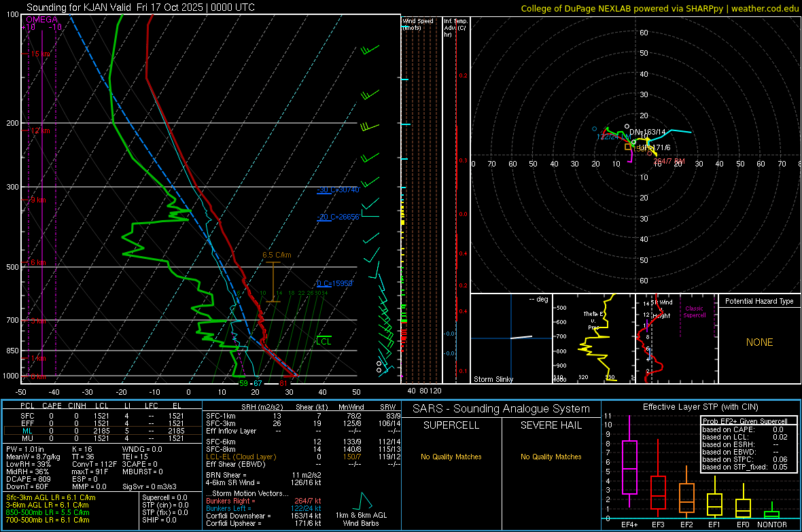Click the SEVERE HAIL column header

tap(551, 425)
